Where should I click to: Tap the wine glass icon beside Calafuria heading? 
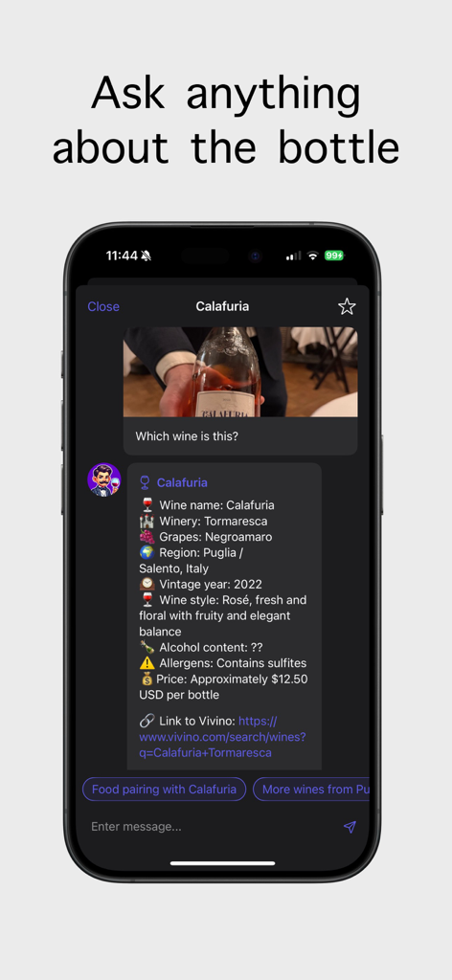pos(145,482)
